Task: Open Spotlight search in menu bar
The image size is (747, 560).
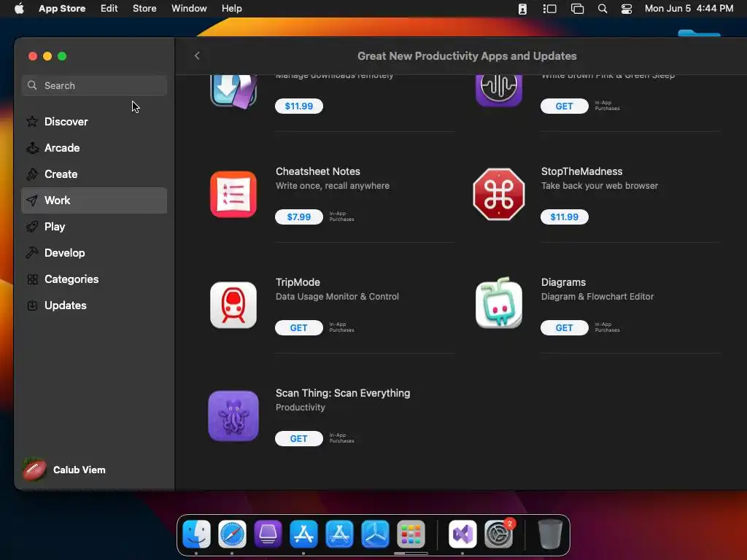Action: click(602, 9)
